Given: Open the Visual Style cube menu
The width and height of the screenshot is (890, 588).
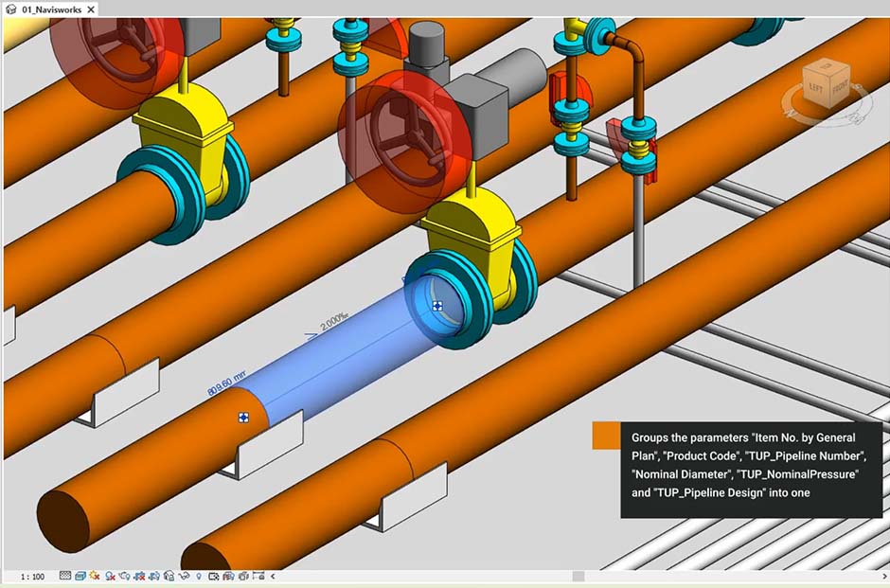Looking at the screenshot, I should click(80, 576).
